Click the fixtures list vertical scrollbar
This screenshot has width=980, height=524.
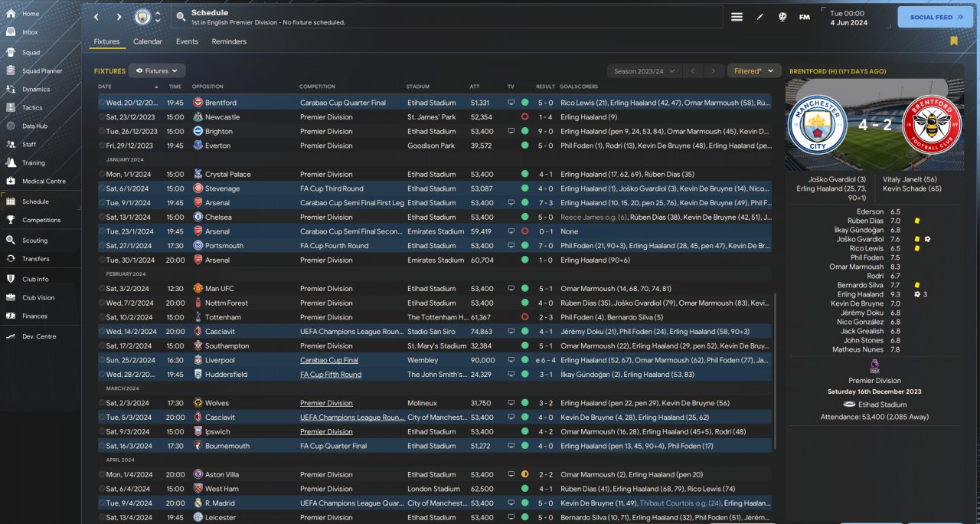[775, 368]
